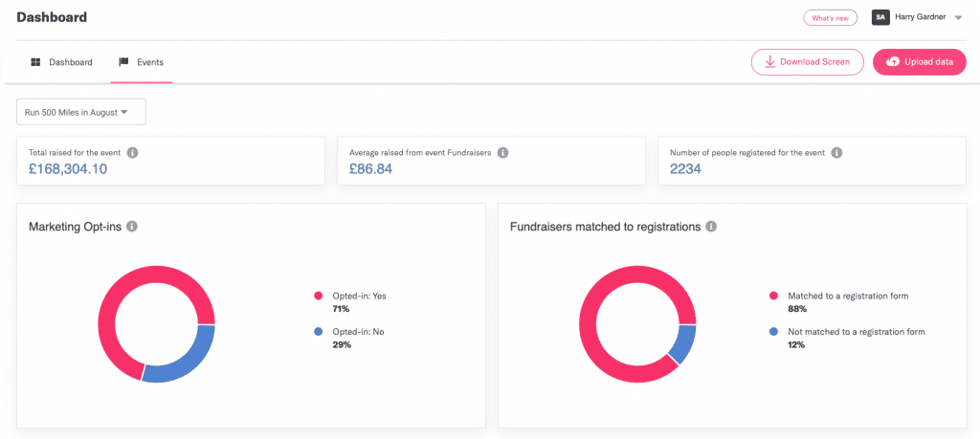Click the Upload data button
980x439 pixels.
919,62
